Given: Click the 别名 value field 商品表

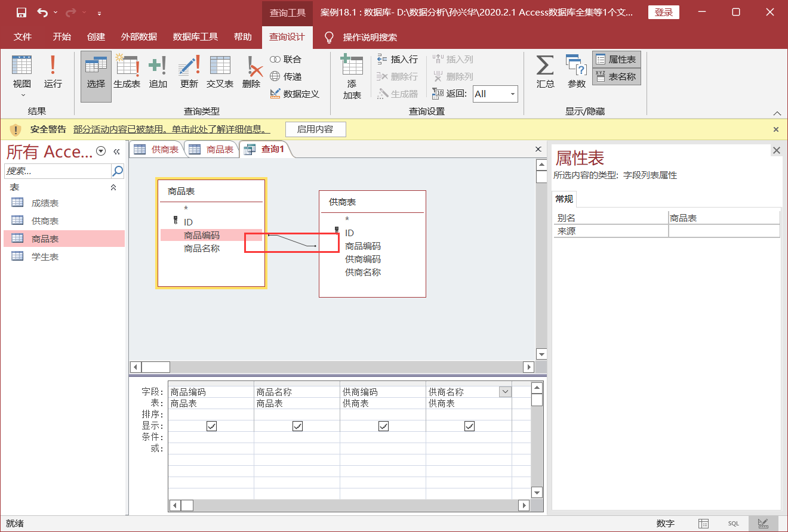Looking at the screenshot, I should pos(724,218).
